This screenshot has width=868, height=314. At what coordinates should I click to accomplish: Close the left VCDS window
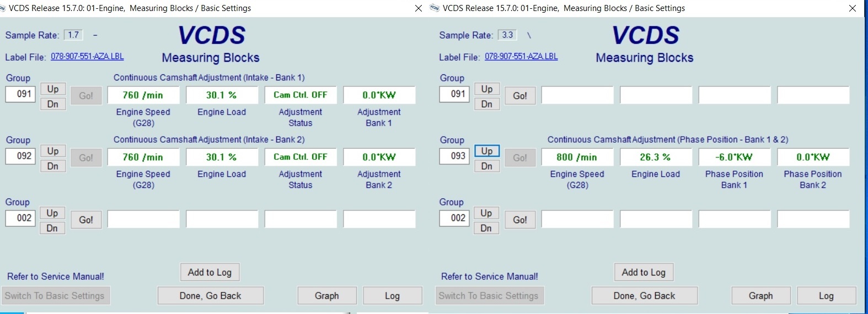pos(419,8)
